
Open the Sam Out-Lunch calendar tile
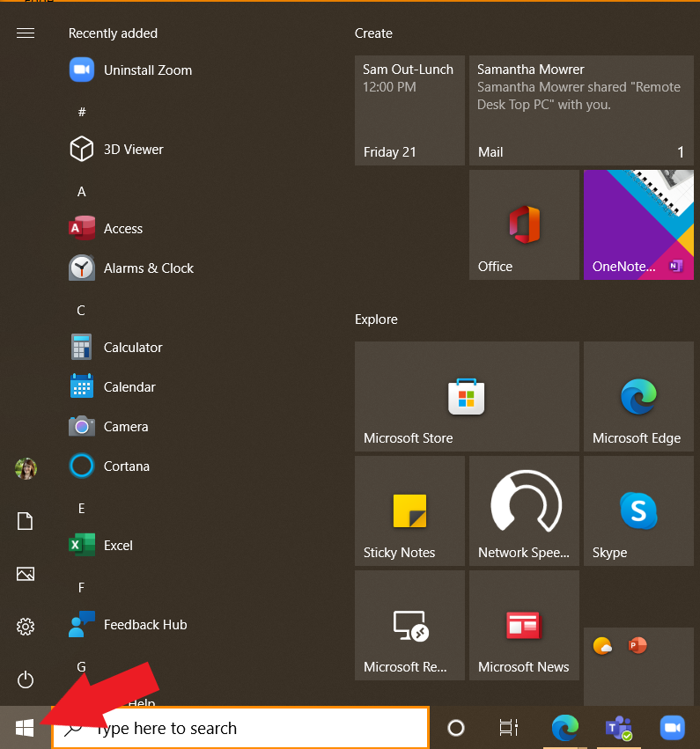coord(409,110)
